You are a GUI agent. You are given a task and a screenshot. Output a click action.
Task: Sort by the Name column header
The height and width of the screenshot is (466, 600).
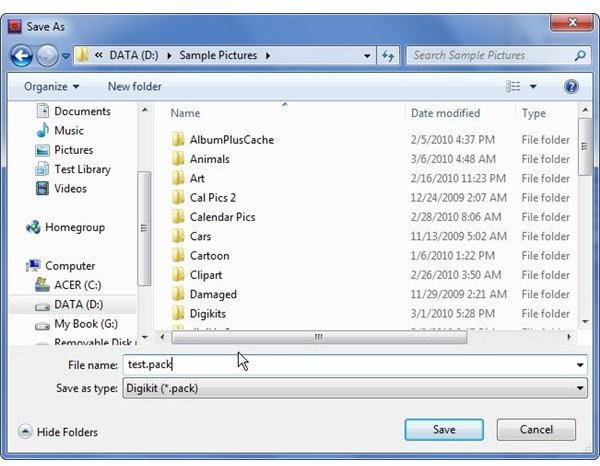[185, 113]
